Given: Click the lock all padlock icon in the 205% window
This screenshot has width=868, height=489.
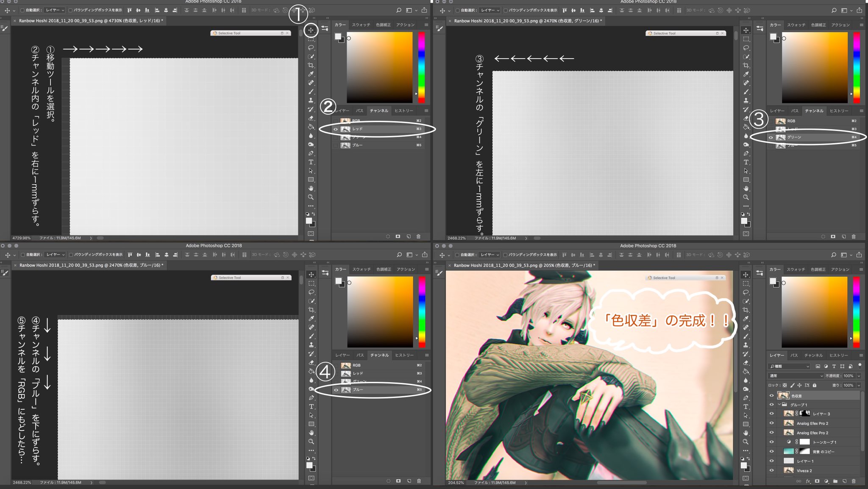Looking at the screenshot, I should (815, 385).
